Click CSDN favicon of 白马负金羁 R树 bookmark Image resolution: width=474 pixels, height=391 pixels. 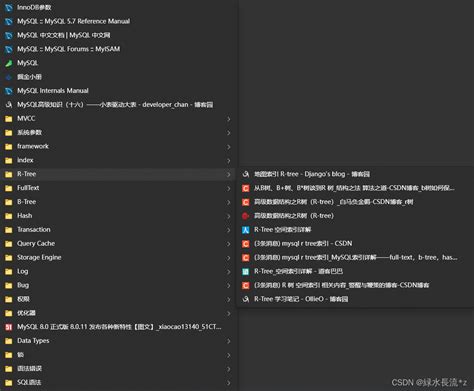click(246, 202)
